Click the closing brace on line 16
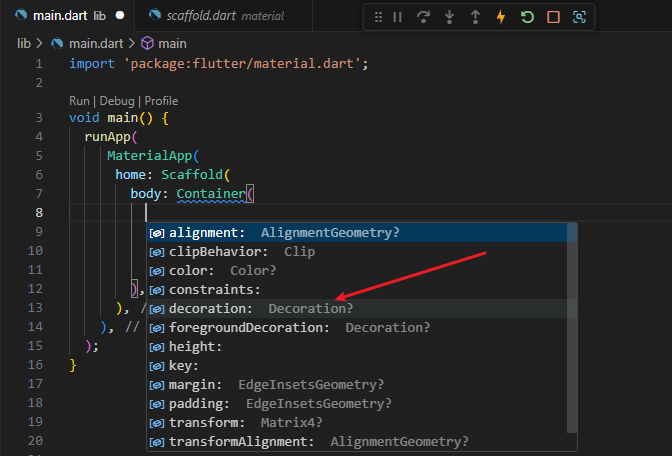This screenshot has width=672, height=456. click(73, 365)
